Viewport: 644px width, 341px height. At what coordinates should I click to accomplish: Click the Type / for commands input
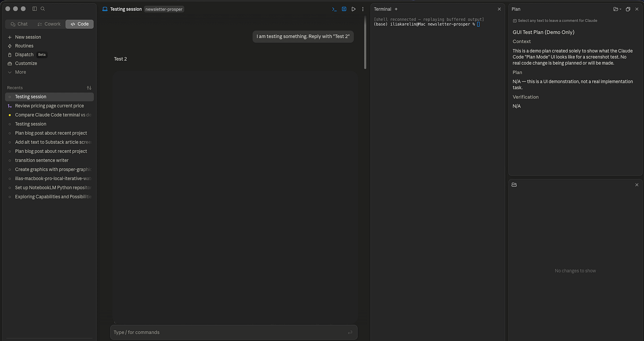(x=234, y=332)
